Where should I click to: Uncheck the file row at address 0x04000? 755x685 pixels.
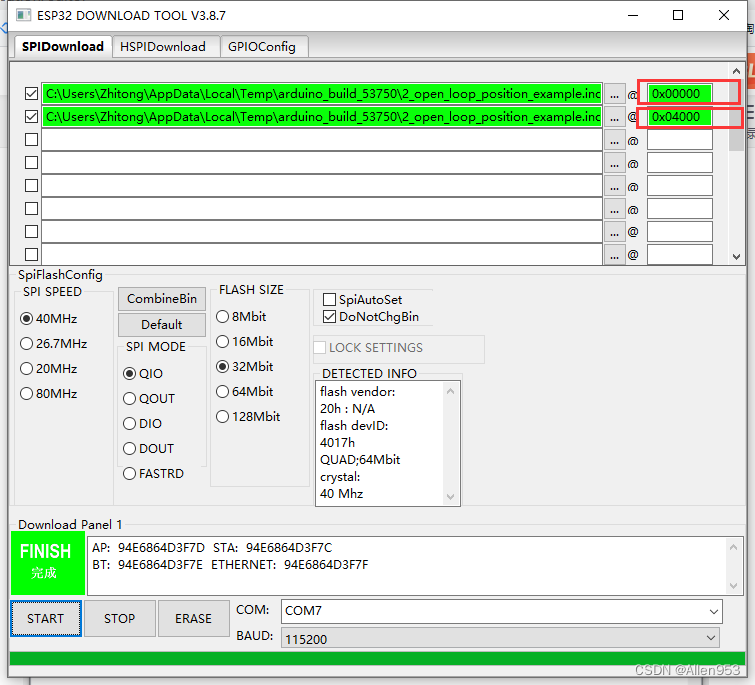(x=31, y=116)
